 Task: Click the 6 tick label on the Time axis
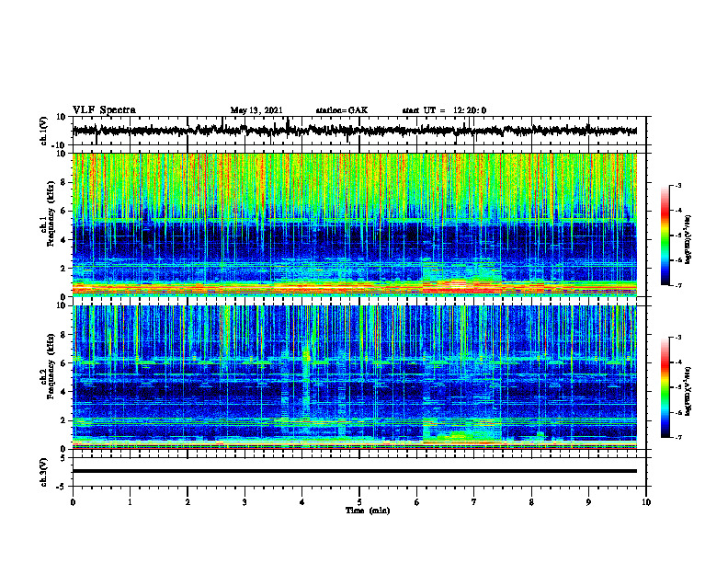tap(417, 502)
